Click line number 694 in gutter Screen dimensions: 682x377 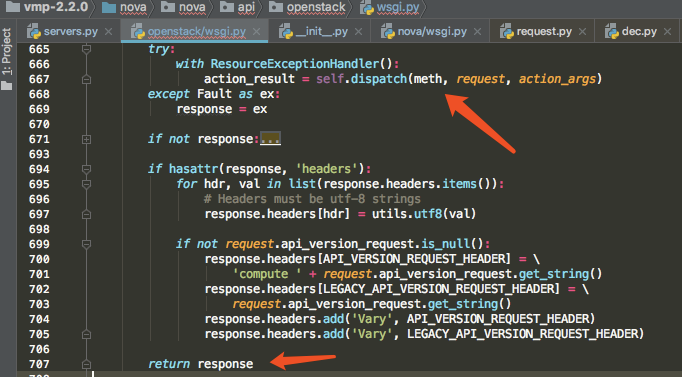[x=39, y=169]
